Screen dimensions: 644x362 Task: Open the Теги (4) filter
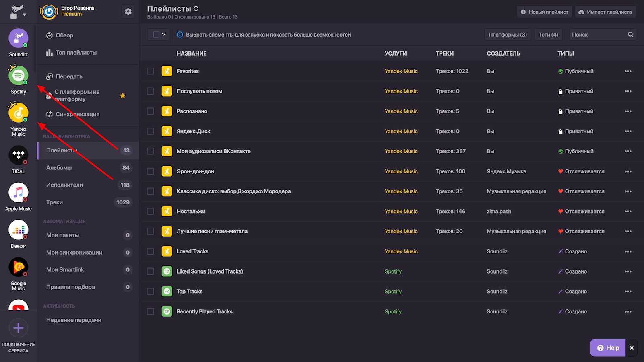[x=548, y=35]
